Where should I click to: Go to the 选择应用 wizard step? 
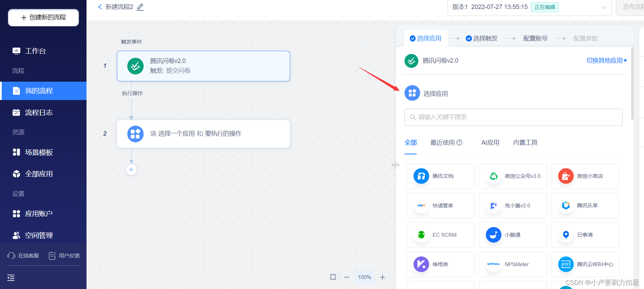(x=426, y=38)
